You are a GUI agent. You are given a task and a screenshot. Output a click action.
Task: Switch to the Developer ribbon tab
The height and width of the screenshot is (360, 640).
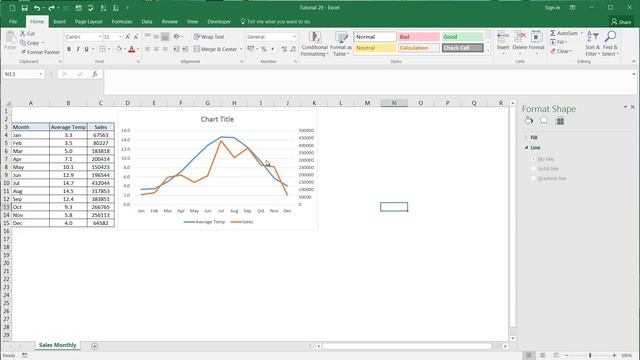pos(219,21)
